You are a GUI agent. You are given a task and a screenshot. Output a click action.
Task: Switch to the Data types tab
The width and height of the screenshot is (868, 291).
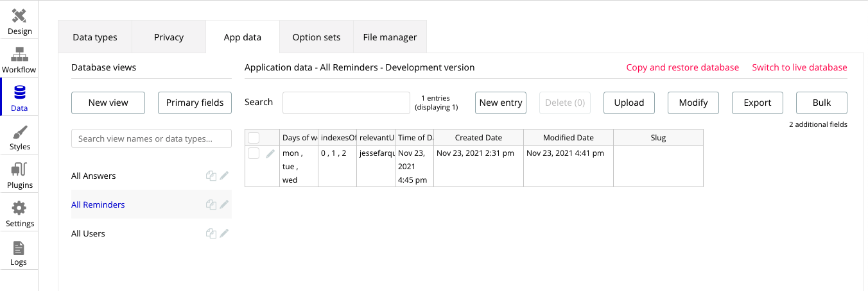point(95,37)
